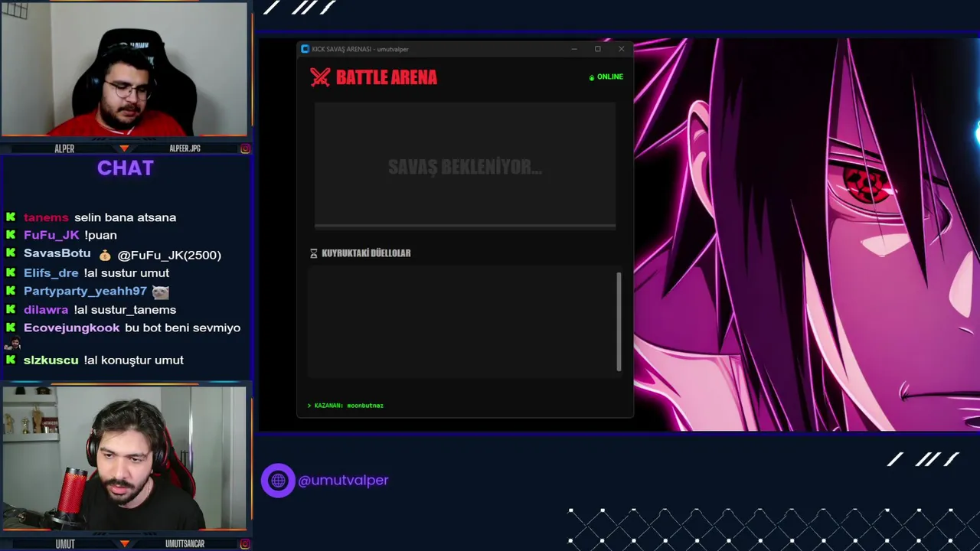Click the UMUT name label

tap(65, 544)
